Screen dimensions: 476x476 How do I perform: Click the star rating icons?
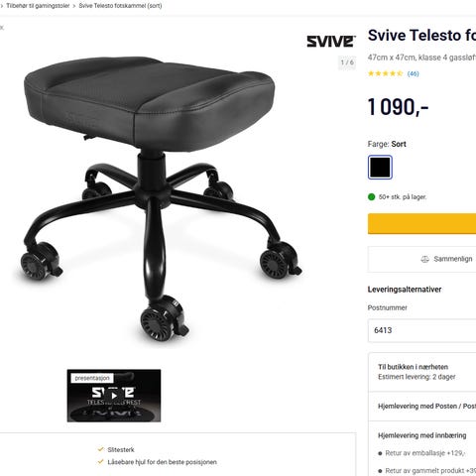click(385, 73)
